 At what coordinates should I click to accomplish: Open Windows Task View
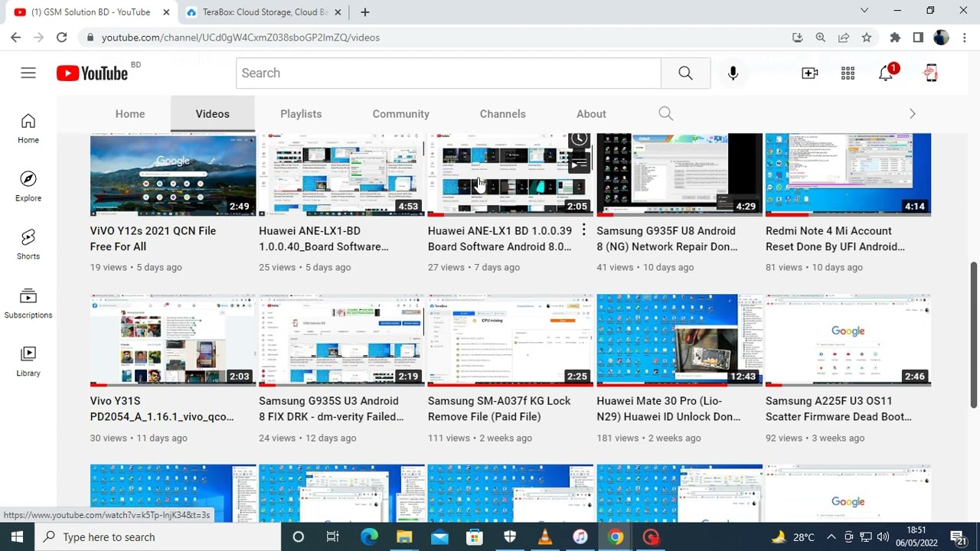(332, 537)
